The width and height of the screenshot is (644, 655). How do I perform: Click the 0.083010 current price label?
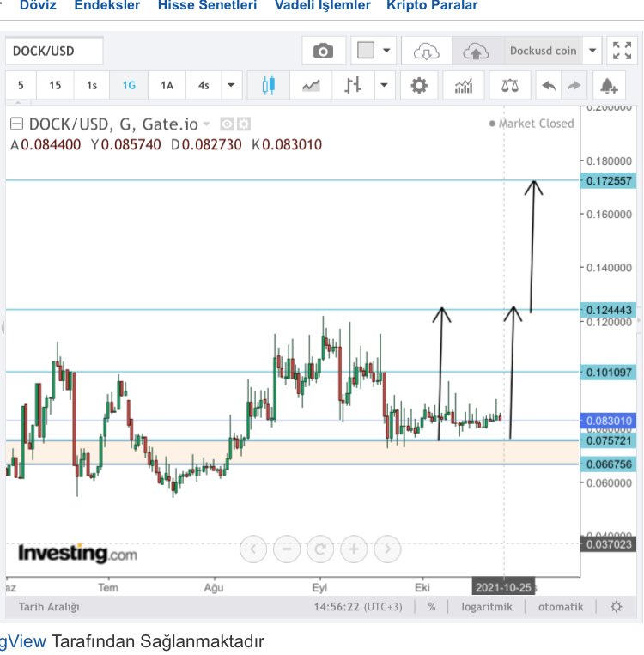coord(608,421)
